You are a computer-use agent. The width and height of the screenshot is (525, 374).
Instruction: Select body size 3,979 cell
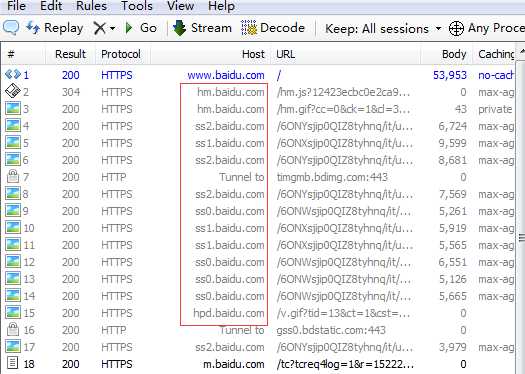[x=453, y=348]
